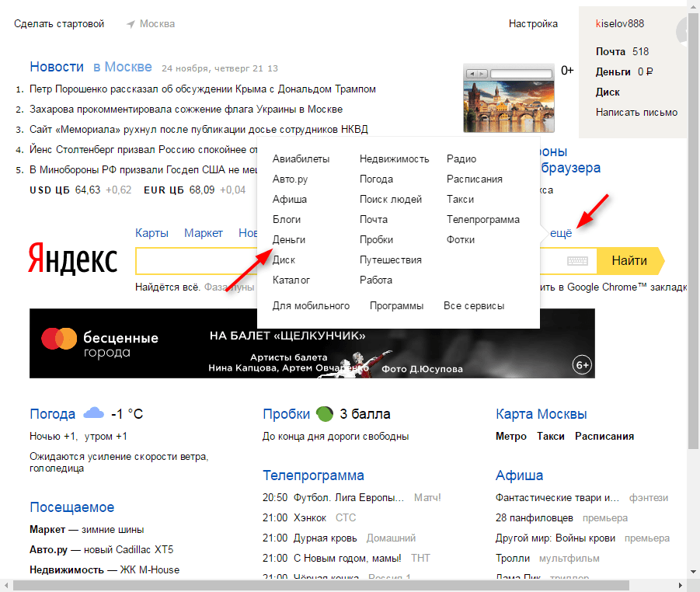Open Диск from the services popup
Viewport: 700px width, 592px height.
(x=284, y=259)
